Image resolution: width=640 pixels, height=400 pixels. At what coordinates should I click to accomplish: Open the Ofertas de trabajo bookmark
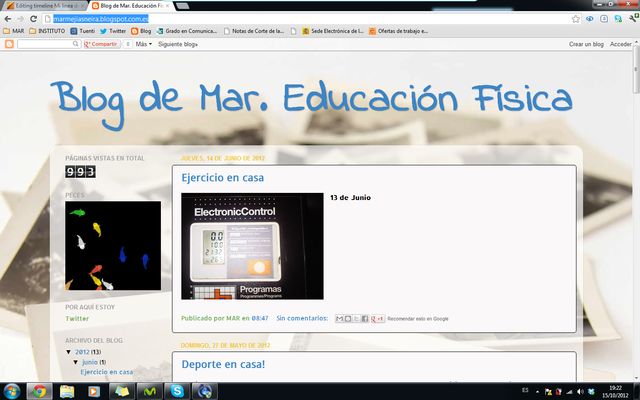pos(399,31)
